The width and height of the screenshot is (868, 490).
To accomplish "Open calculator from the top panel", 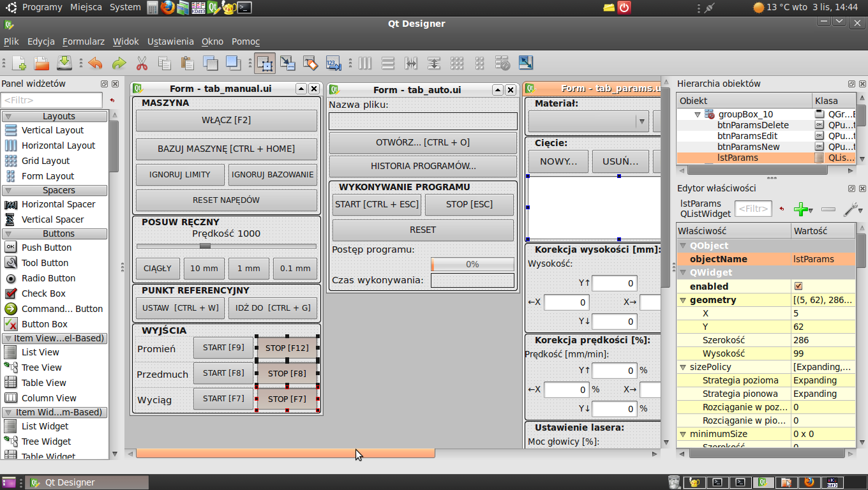I will 153,8.
